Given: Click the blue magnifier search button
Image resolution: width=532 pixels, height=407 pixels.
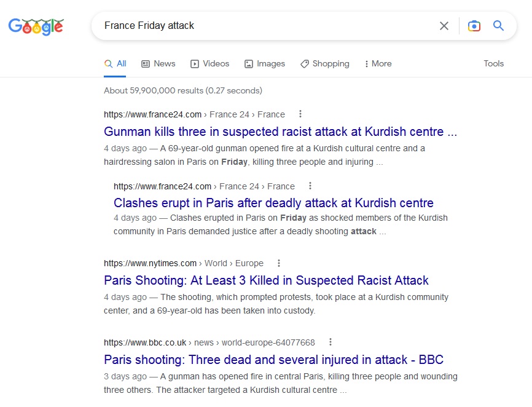Looking at the screenshot, I should click(x=498, y=25).
